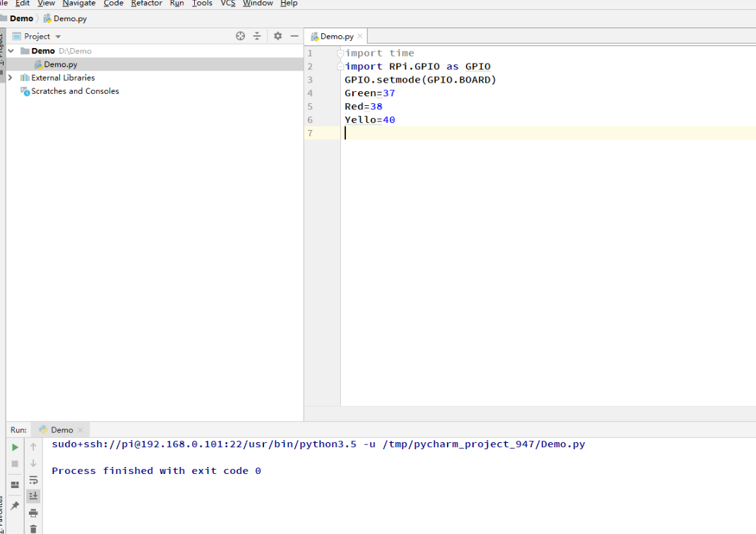This screenshot has height=534, width=756.
Task: Open the Run menu
Action: tap(177, 4)
